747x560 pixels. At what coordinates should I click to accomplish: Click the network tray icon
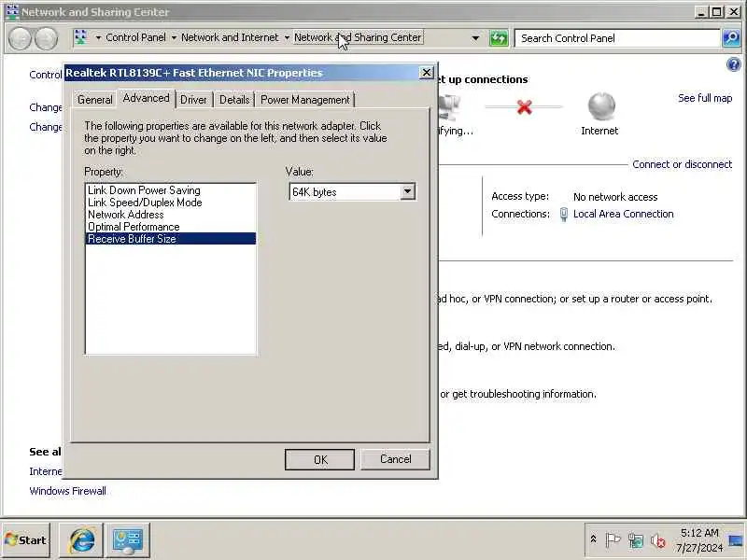(x=636, y=540)
